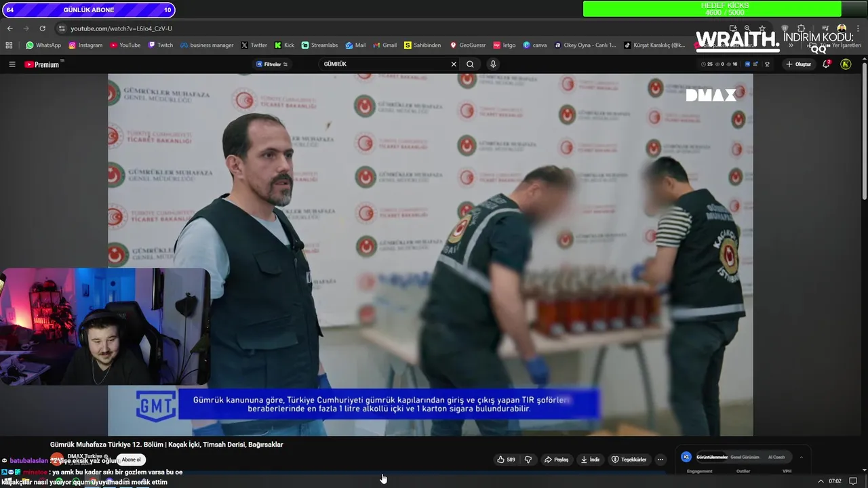Open Twitter bookmark

point(254,45)
